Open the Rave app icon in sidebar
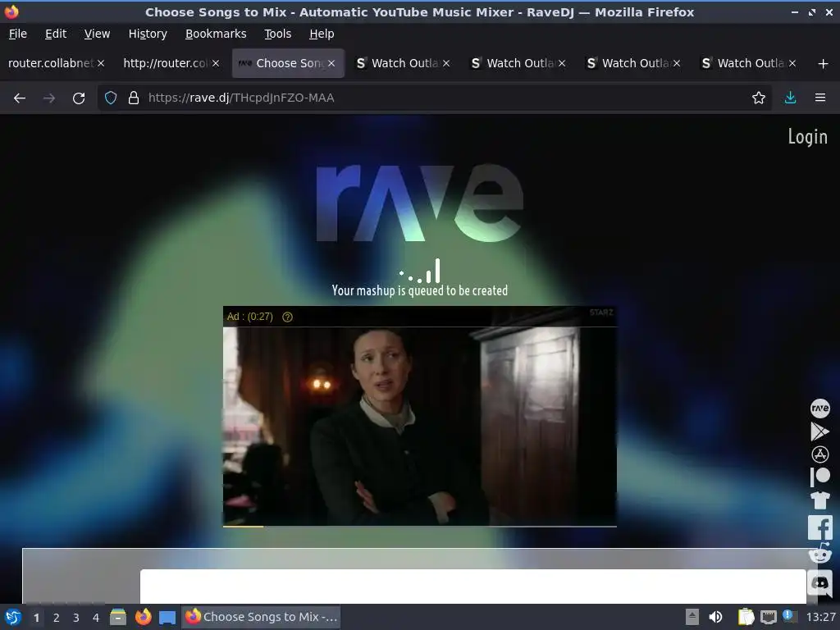 click(819, 409)
